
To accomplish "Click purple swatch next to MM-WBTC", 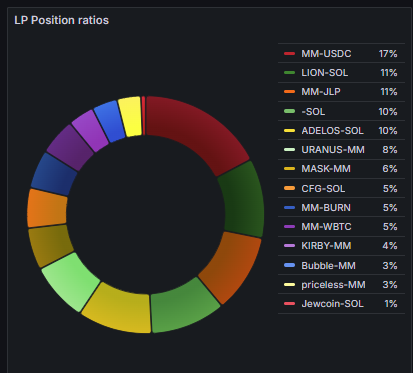I will 289,227.
